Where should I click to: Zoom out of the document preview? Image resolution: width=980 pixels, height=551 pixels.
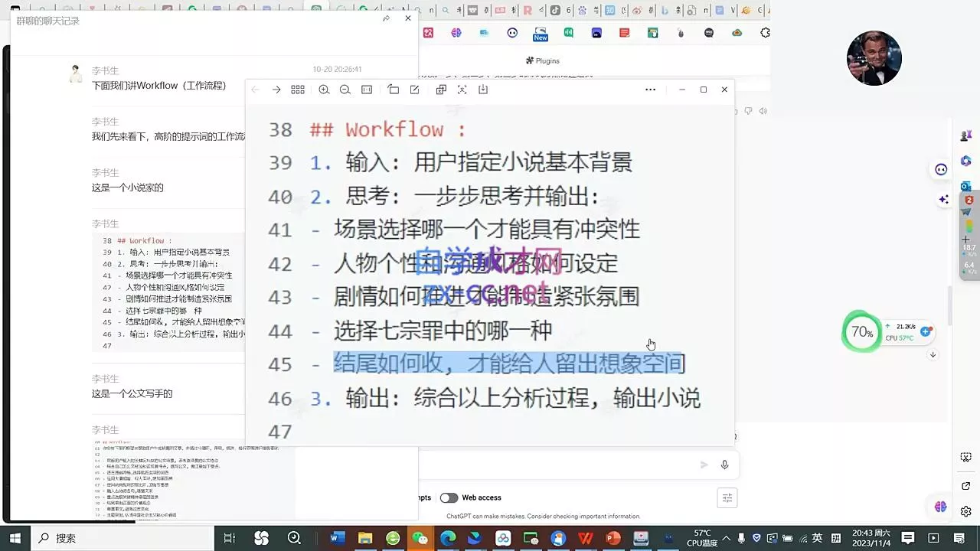point(345,90)
